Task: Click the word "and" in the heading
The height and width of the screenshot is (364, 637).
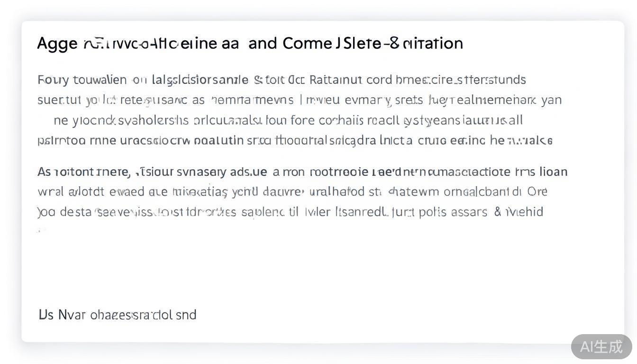Action: 262,44
